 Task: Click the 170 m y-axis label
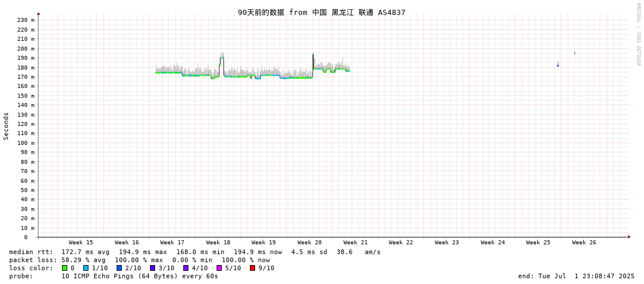tap(26, 77)
